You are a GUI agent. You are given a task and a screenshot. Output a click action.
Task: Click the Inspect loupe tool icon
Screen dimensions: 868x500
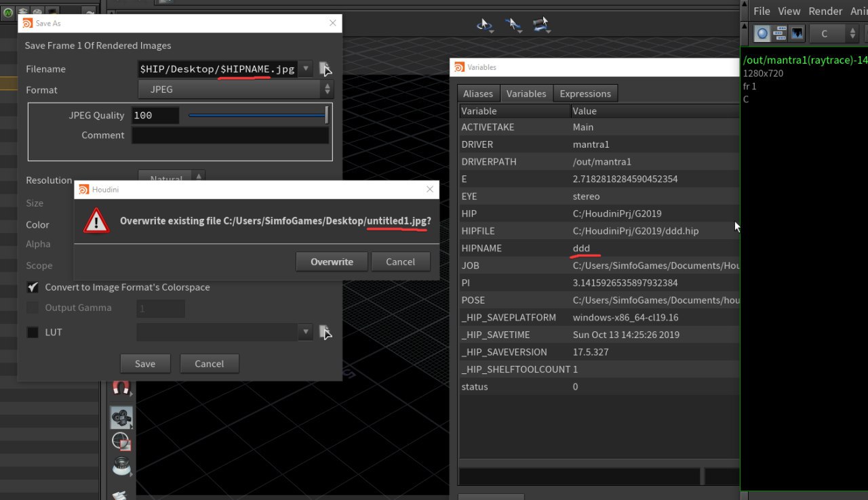121,467
